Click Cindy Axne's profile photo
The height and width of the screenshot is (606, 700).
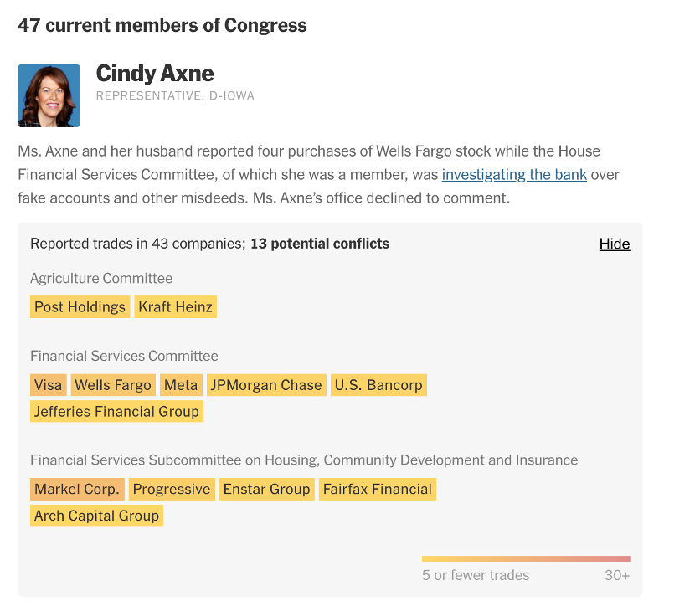49,95
